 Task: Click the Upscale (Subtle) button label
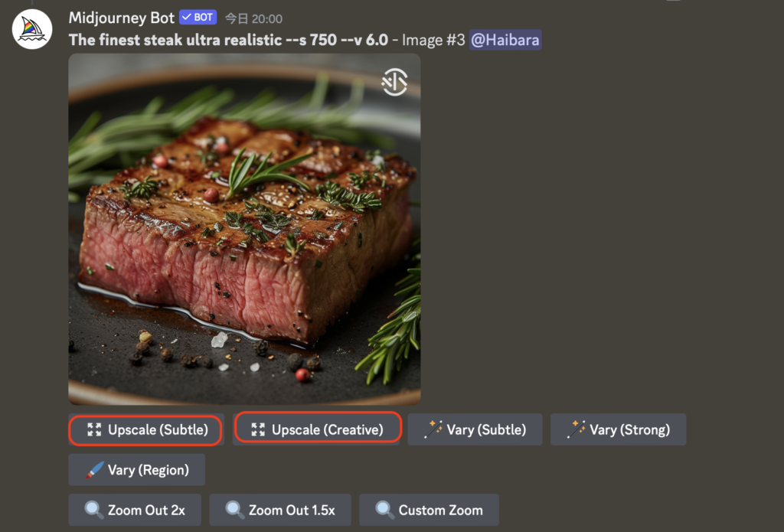(158, 429)
